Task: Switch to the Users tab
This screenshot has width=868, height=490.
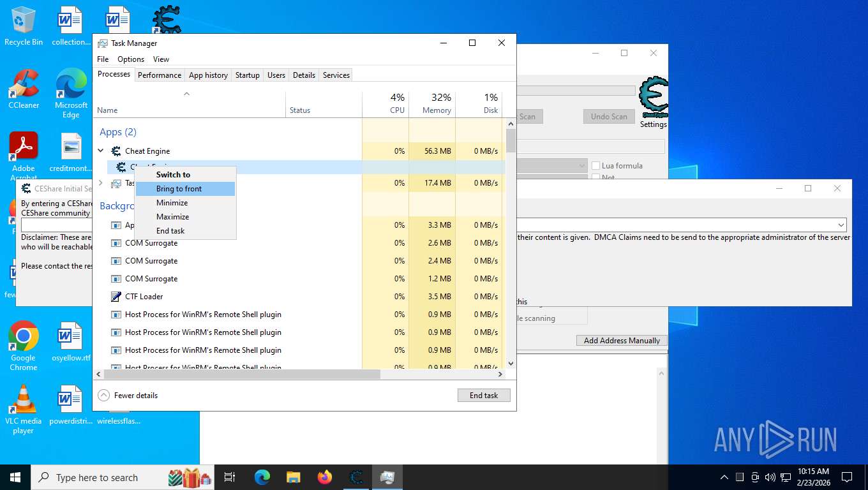Action: (276, 75)
